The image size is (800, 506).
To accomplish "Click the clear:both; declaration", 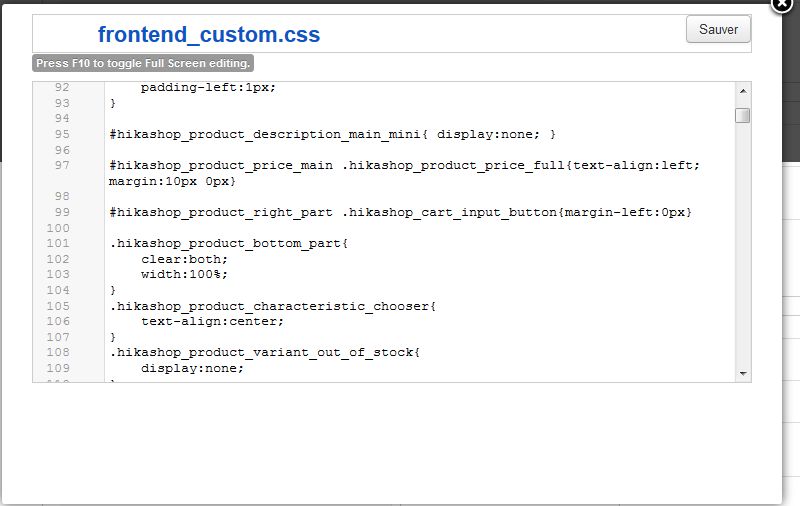I will 185,259.
